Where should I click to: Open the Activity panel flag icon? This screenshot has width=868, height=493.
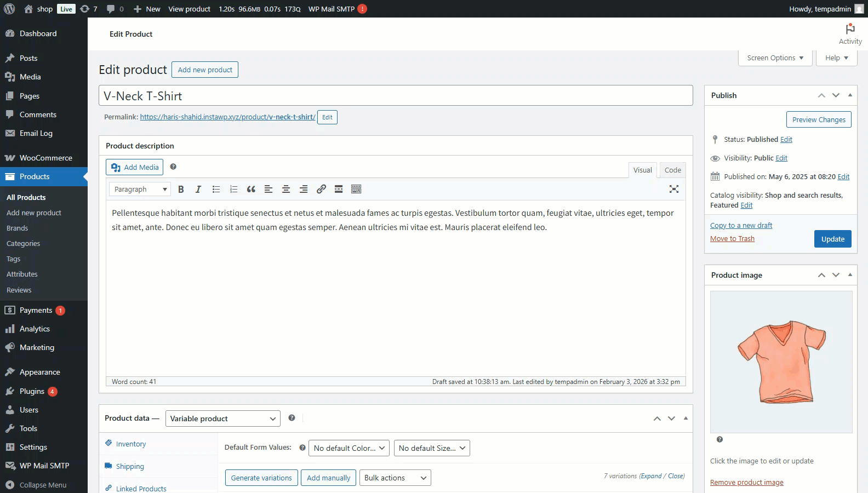pos(850,29)
